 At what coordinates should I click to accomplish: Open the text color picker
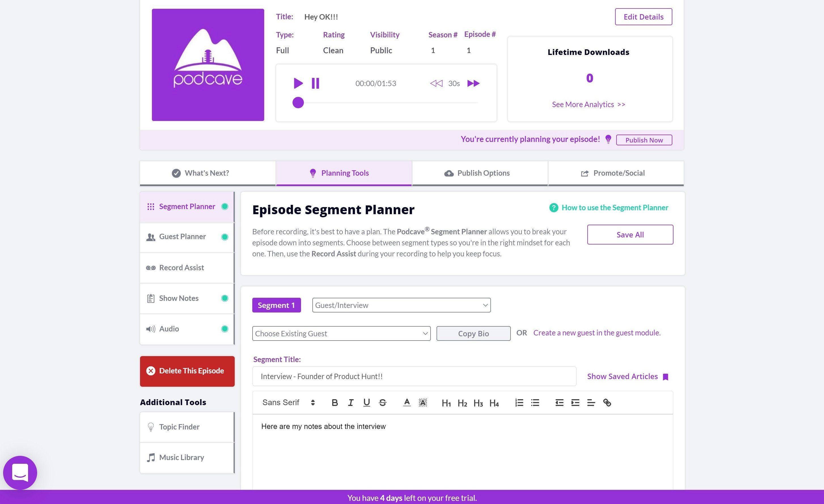[407, 403]
